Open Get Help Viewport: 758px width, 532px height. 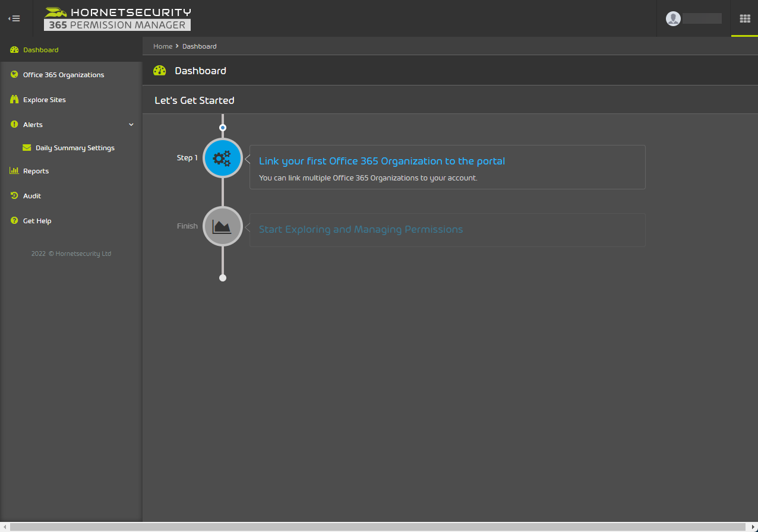click(x=71, y=221)
